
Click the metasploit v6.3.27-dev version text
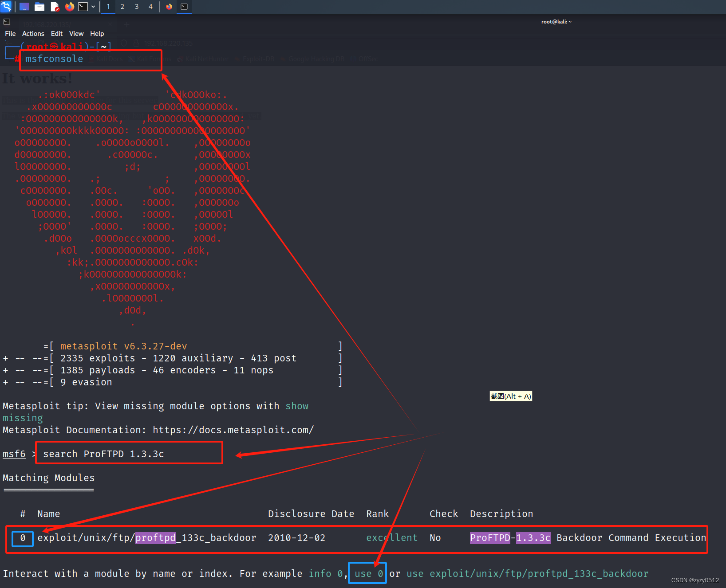point(124,346)
